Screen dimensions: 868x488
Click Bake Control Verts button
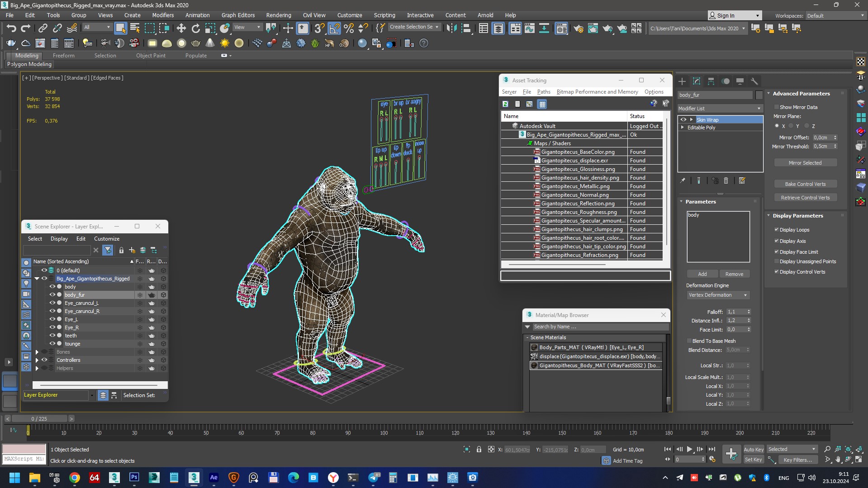(x=805, y=184)
